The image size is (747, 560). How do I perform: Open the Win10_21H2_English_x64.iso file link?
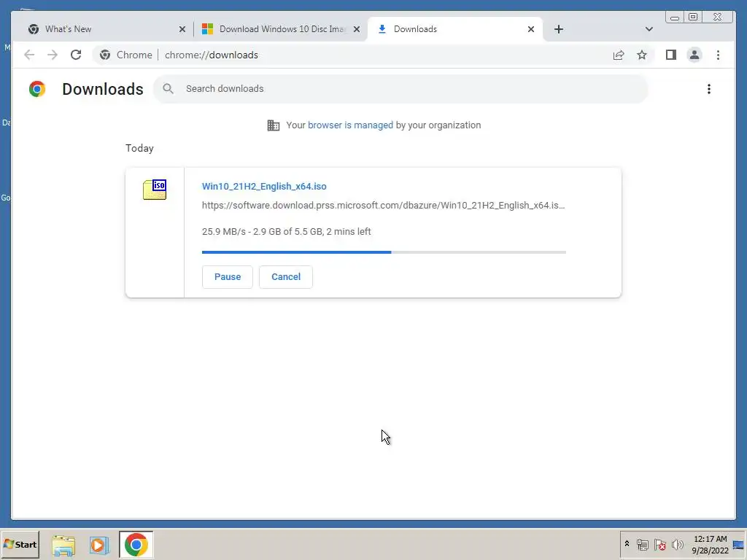click(x=264, y=186)
